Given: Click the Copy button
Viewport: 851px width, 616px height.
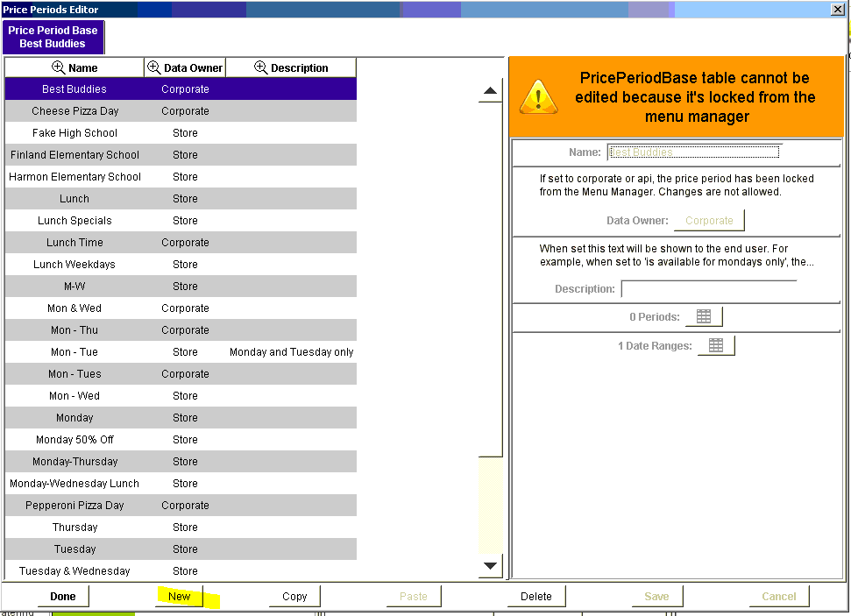Looking at the screenshot, I should [x=294, y=597].
